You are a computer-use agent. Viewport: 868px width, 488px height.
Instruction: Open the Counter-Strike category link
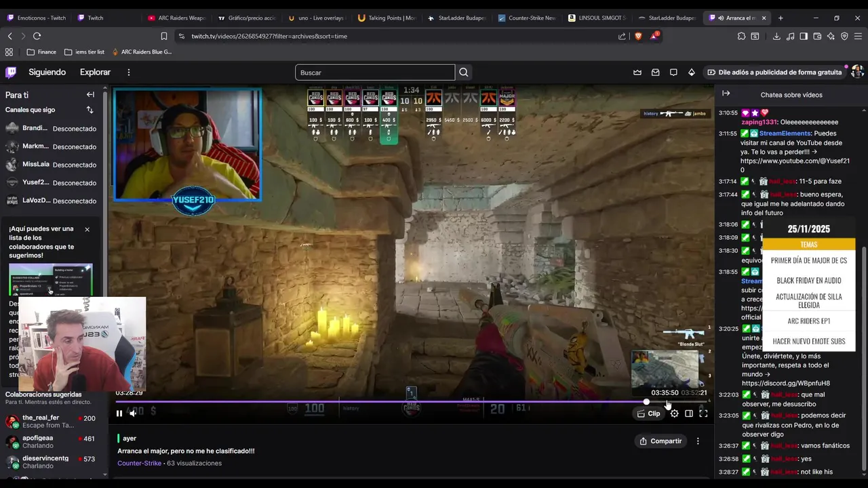tap(139, 464)
